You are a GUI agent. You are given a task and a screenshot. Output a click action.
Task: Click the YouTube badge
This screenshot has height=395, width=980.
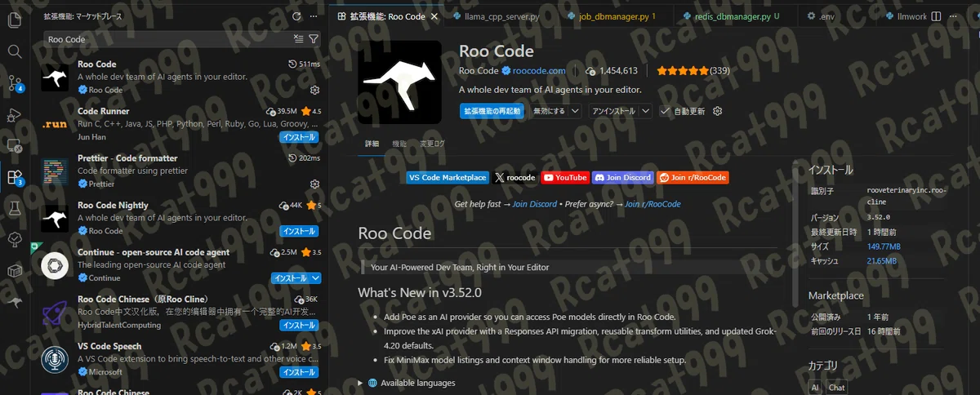click(564, 177)
